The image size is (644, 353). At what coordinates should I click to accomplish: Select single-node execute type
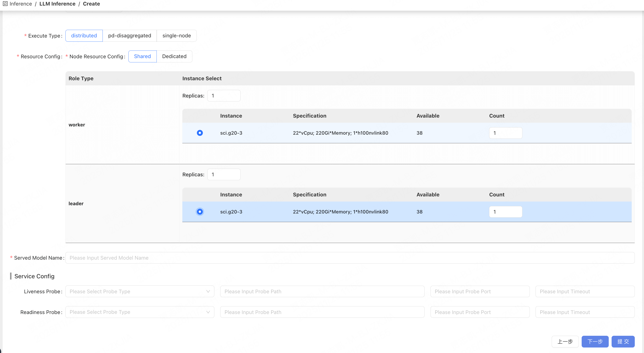(177, 36)
